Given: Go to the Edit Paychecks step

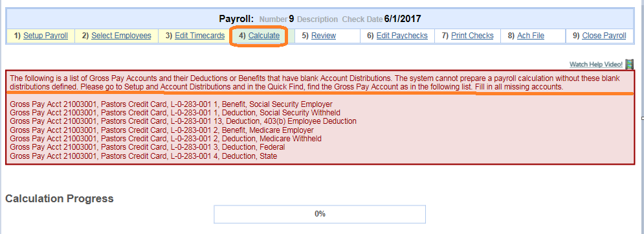Looking at the screenshot, I should (x=402, y=36).
